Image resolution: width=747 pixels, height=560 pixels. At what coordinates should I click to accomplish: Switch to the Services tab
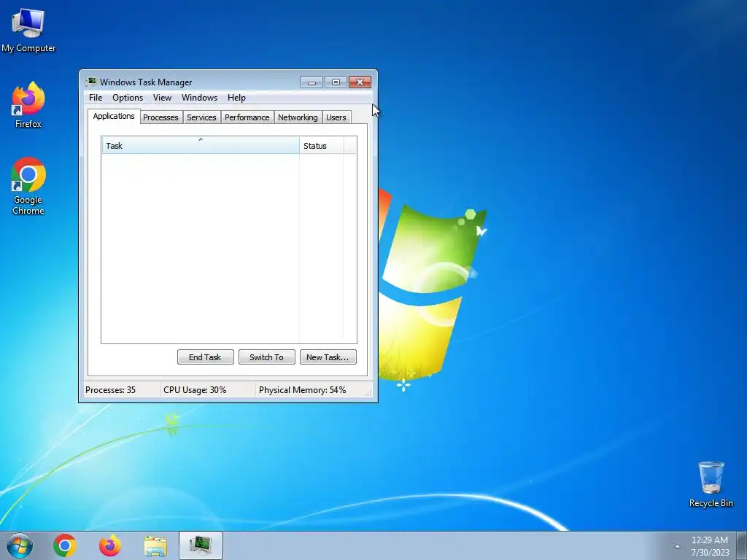pyautogui.click(x=201, y=117)
